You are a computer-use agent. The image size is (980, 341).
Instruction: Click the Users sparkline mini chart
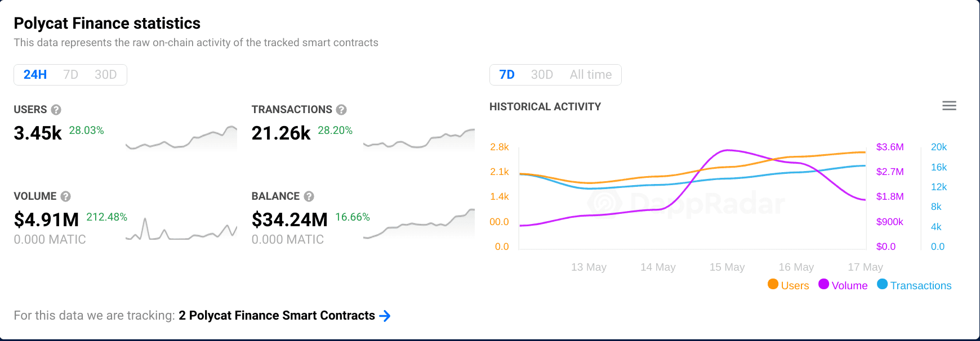coord(181,138)
